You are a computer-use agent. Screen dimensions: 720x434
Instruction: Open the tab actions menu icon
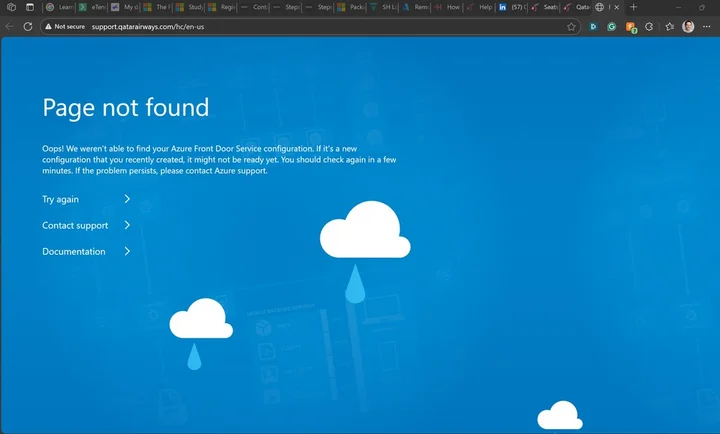[29, 7]
